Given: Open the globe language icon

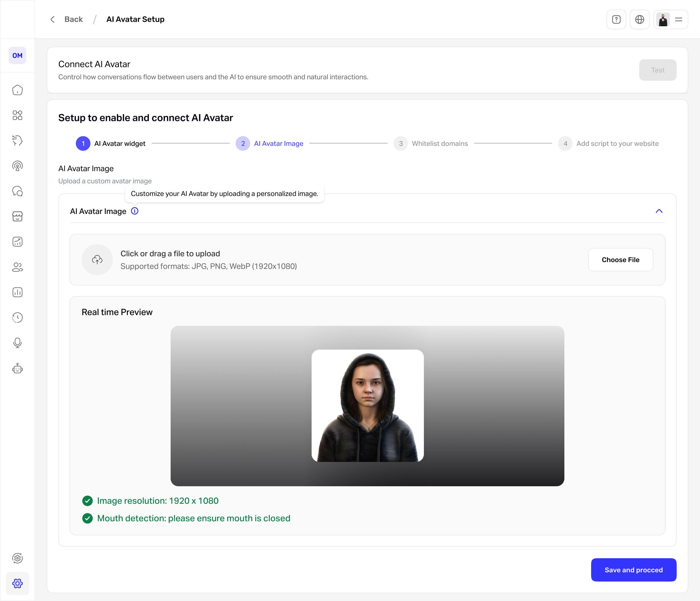Looking at the screenshot, I should [639, 20].
